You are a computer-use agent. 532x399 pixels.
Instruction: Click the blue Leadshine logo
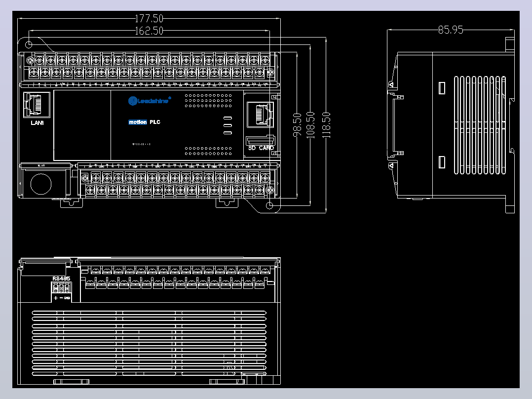pyautogui.click(x=149, y=101)
